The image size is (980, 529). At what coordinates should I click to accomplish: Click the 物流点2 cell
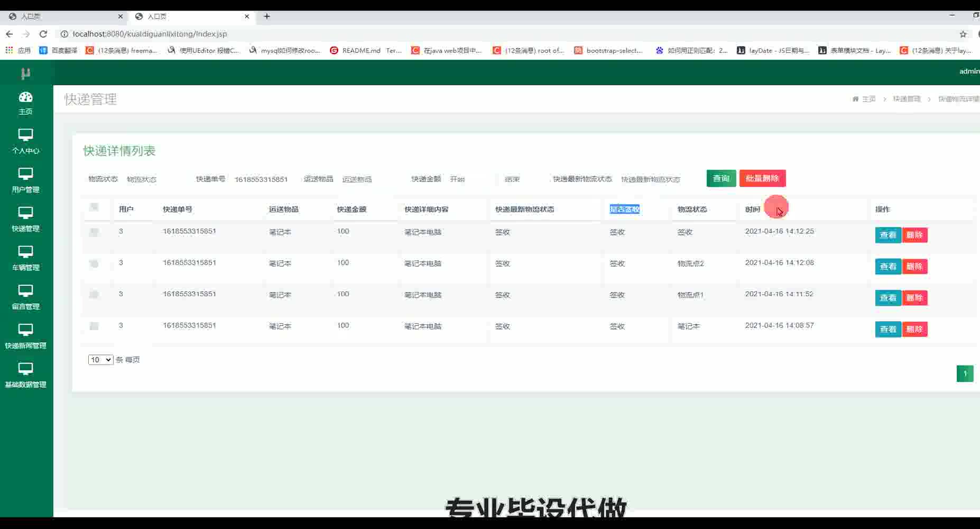690,263
